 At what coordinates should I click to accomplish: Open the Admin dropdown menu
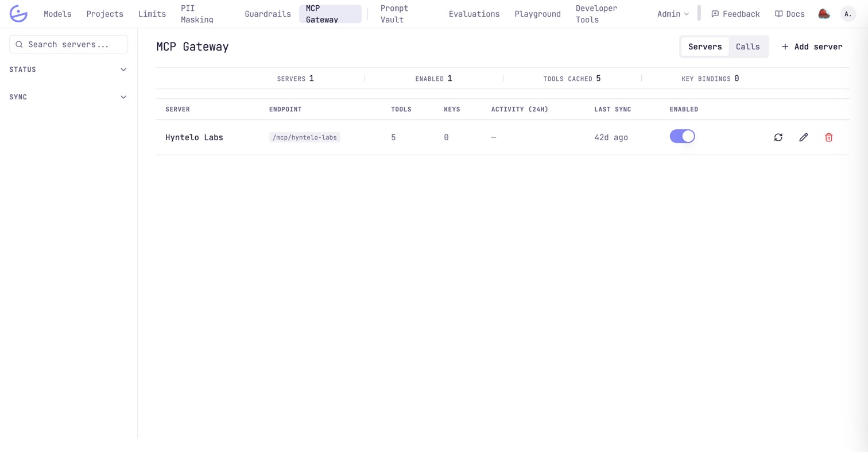click(673, 14)
